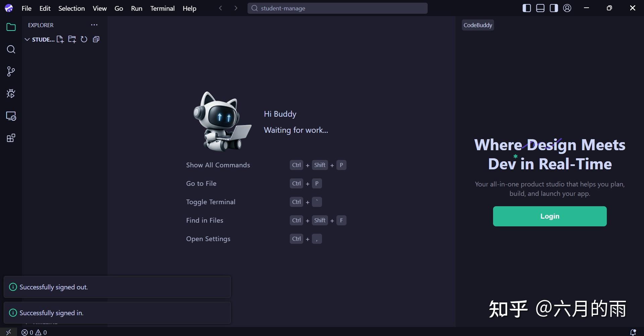Open the Search panel in the sidebar
644x336 pixels.
11,49
